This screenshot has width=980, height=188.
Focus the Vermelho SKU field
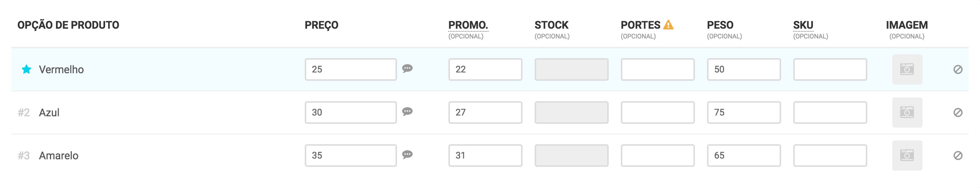pos(830,69)
